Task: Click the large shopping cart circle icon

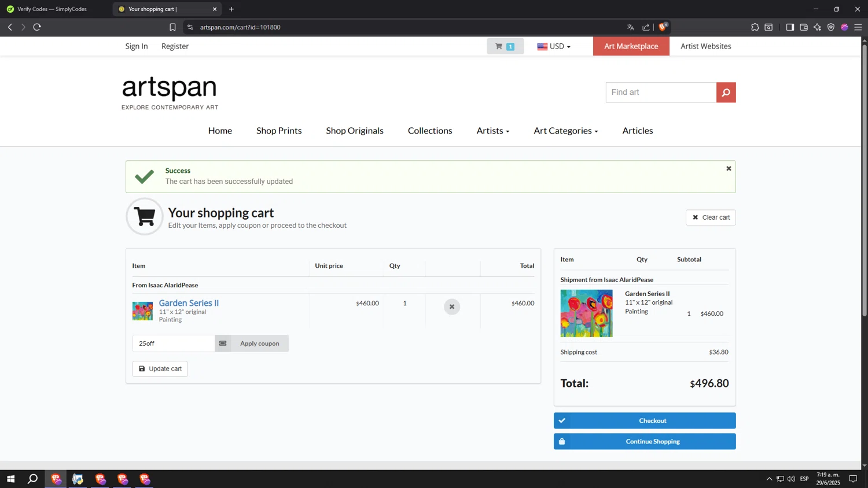Action: (145, 217)
